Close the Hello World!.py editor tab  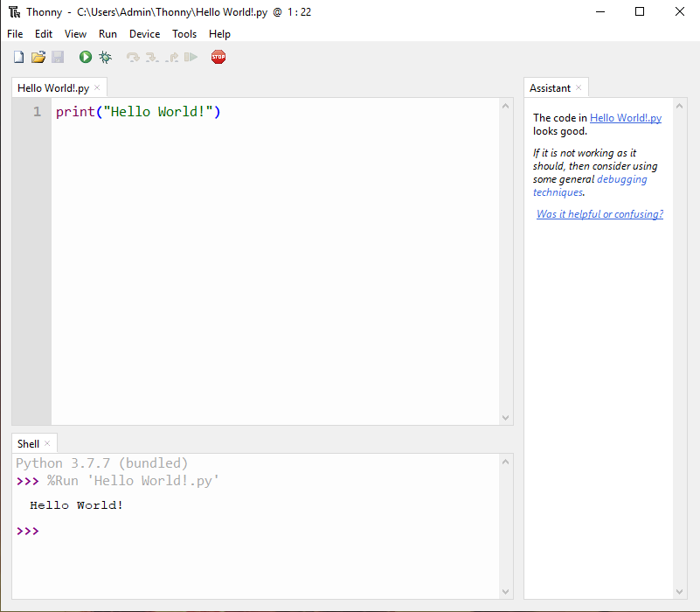[97, 87]
